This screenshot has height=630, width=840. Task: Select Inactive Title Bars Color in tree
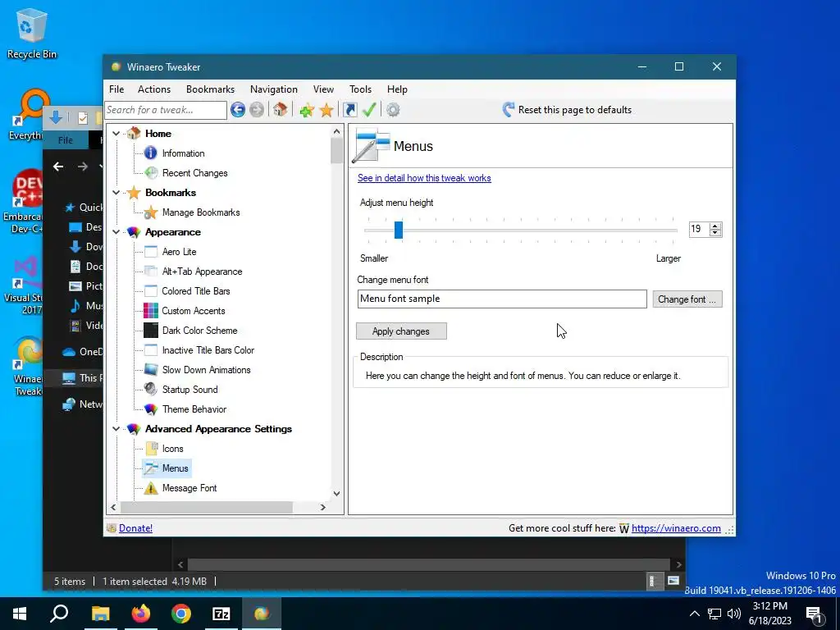pyautogui.click(x=208, y=350)
